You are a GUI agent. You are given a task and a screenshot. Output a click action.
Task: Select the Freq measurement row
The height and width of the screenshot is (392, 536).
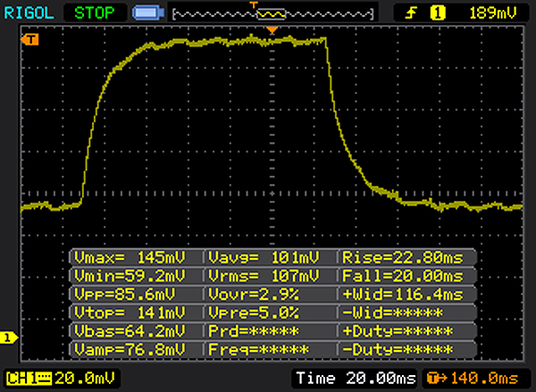point(271,349)
